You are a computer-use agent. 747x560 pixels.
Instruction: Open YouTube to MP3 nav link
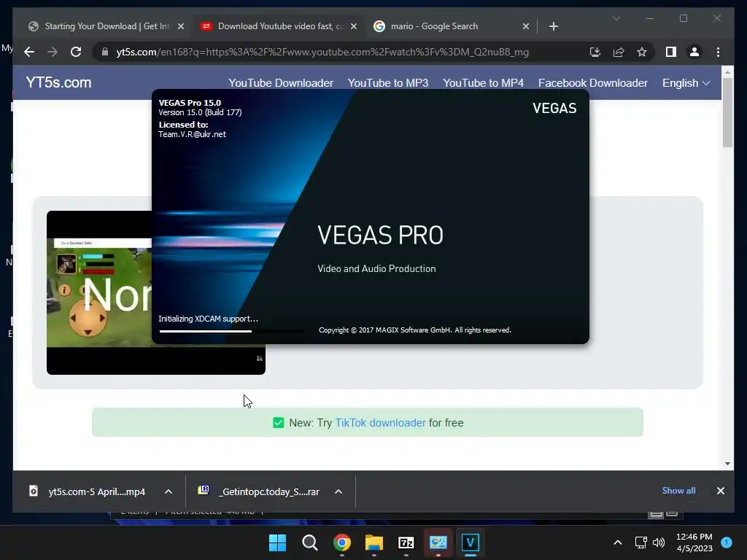pos(388,83)
